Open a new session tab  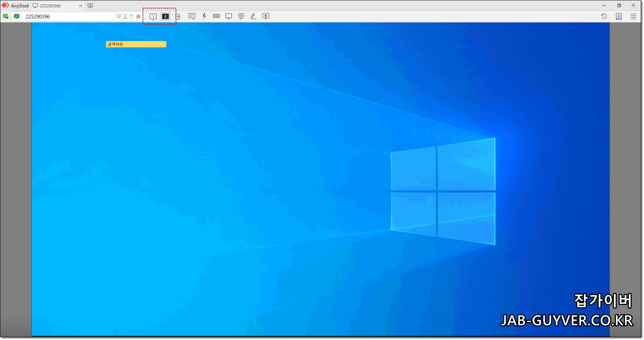(x=90, y=5)
